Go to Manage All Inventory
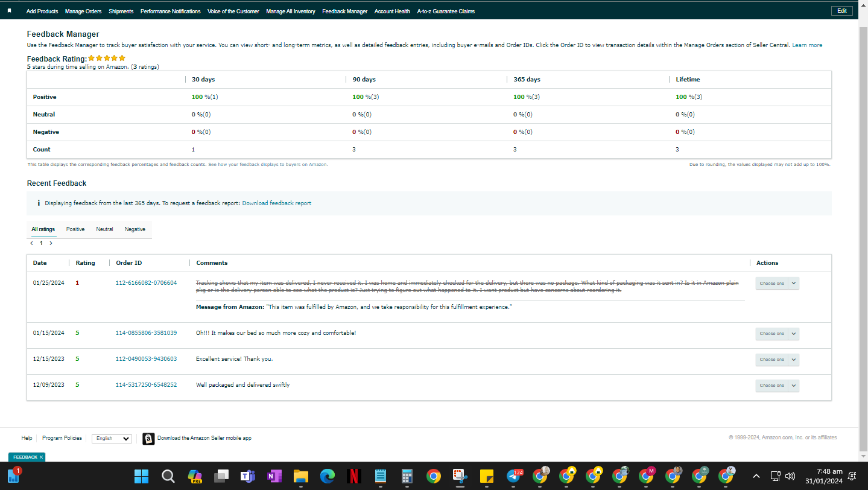The width and height of the screenshot is (868, 490). tap(291, 11)
